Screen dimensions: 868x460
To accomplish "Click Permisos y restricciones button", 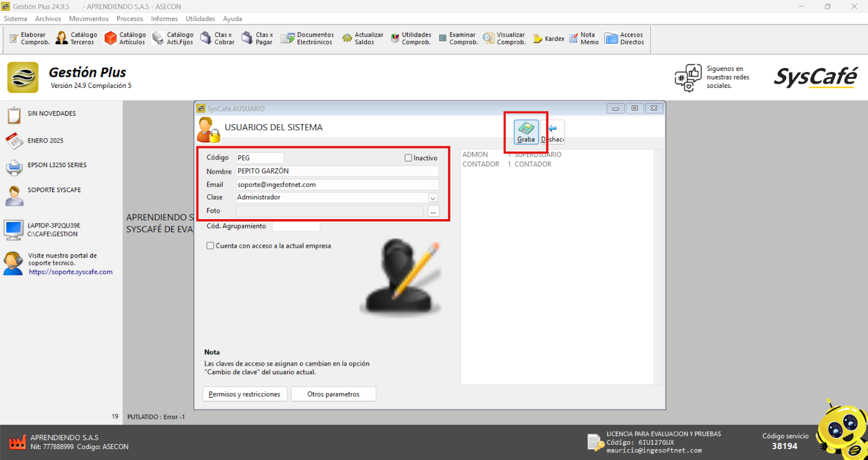I will pyautogui.click(x=244, y=394).
